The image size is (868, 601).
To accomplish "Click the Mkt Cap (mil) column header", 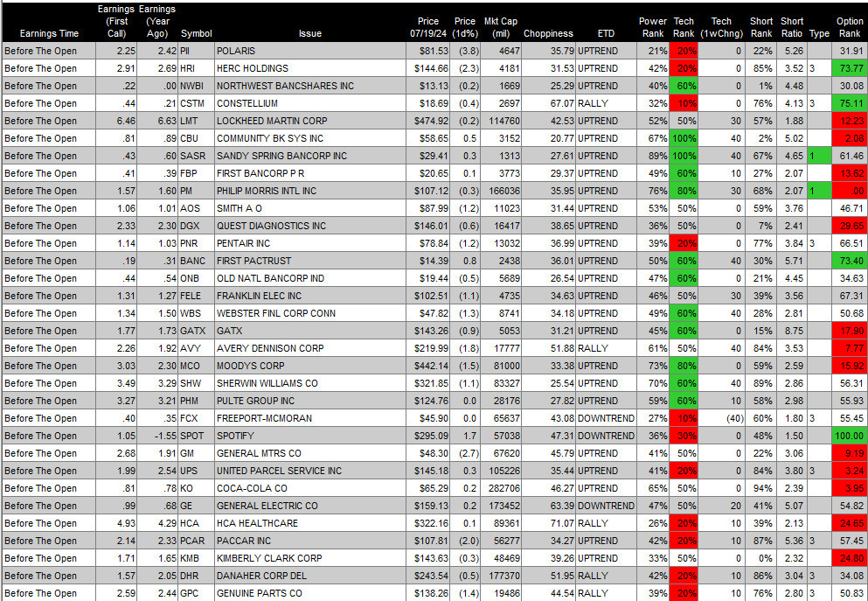I will pos(500,28).
